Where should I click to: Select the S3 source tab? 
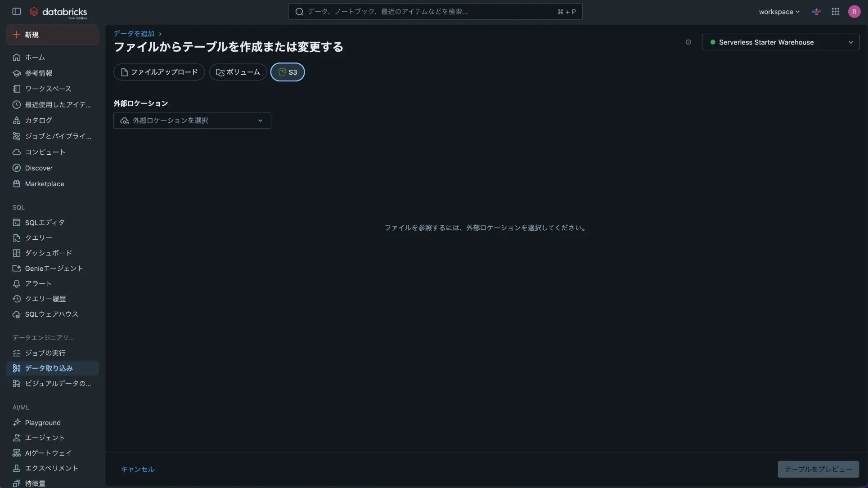(288, 72)
